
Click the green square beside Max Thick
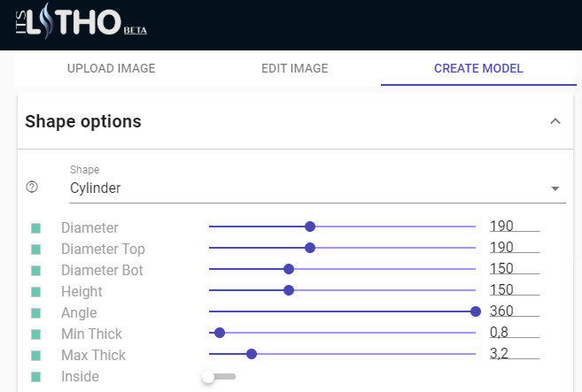point(36,356)
